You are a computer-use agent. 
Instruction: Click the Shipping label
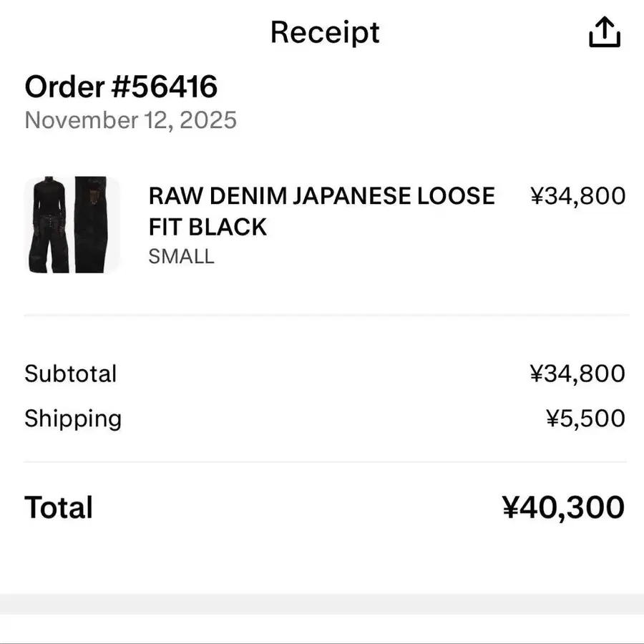pyautogui.click(x=73, y=419)
